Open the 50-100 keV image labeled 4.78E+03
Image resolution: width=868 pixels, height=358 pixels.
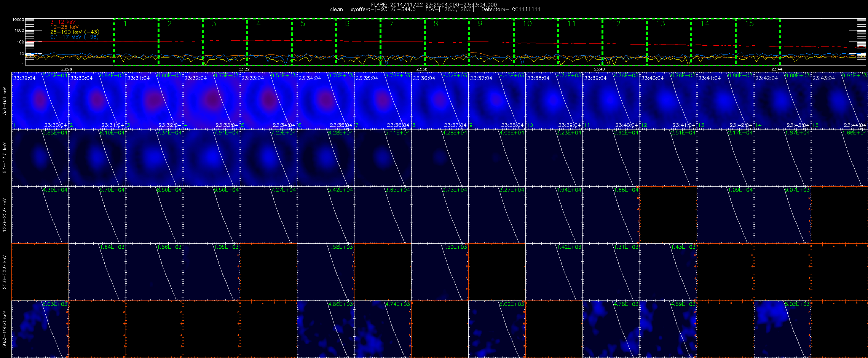[611, 329]
